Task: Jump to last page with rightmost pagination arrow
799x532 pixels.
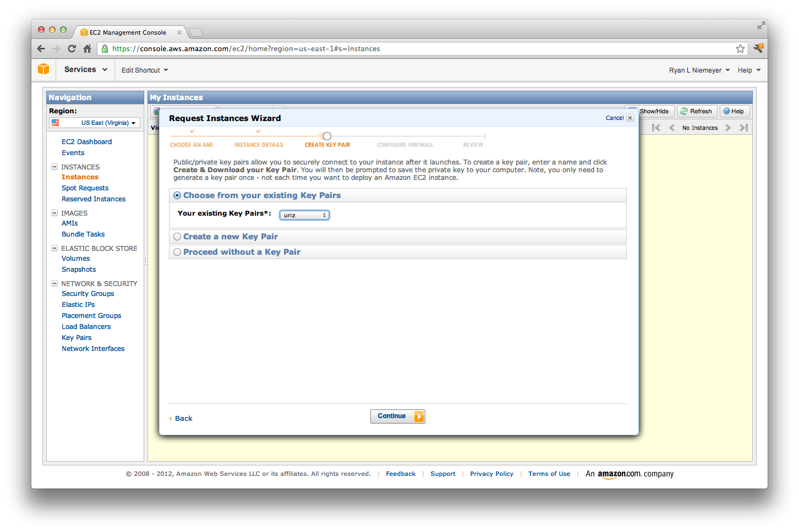Action: click(x=743, y=127)
